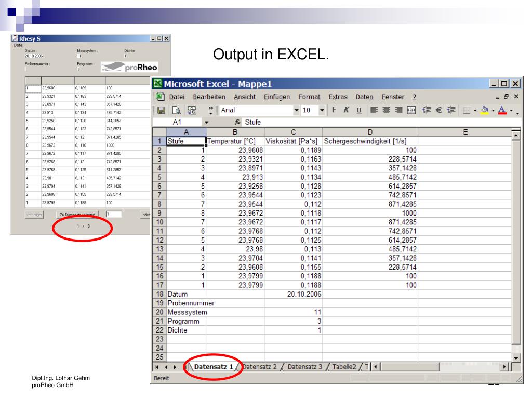Open Print Preview from the Excel toolbar
This screenshot has height=399, width=532.
tap(177, 110)
